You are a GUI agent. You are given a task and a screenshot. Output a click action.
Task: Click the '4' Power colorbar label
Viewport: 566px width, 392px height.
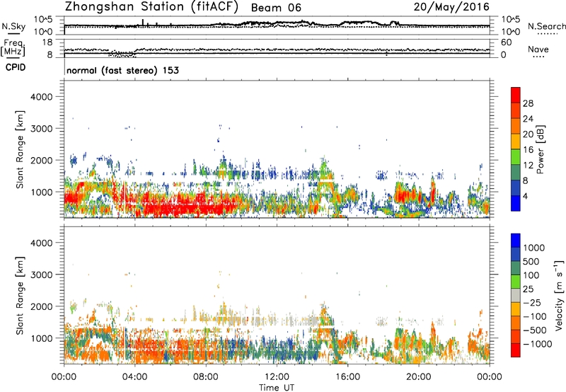[x=526, y=197]
